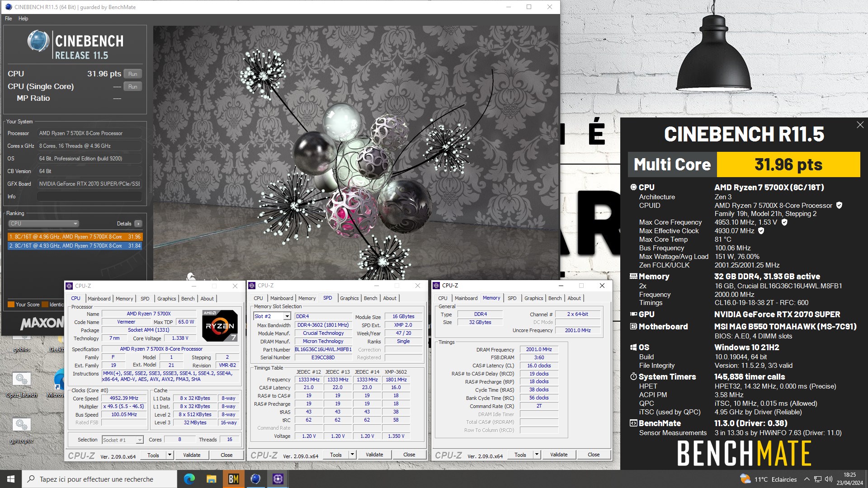Screen dimensions: 868x488
Task: Select Memory tab in SPD CPU-Z window
Action: click(307, 298)
